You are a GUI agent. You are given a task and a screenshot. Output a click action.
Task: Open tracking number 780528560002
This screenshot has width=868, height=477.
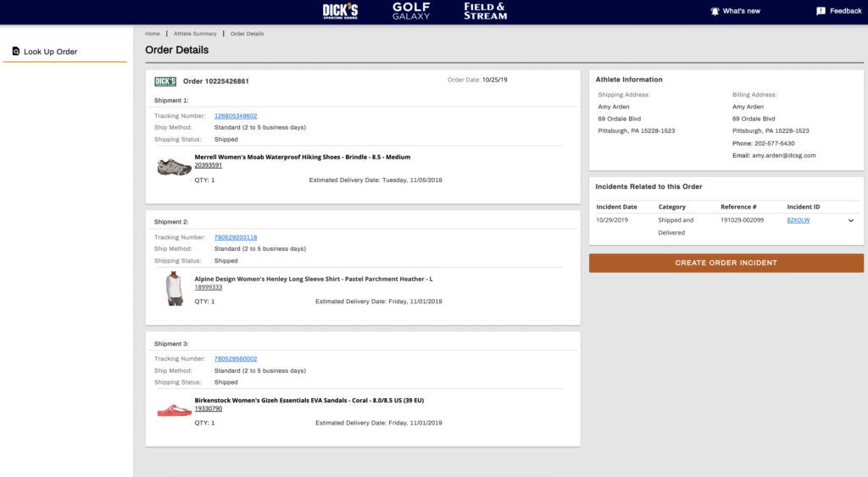(236, 358)
